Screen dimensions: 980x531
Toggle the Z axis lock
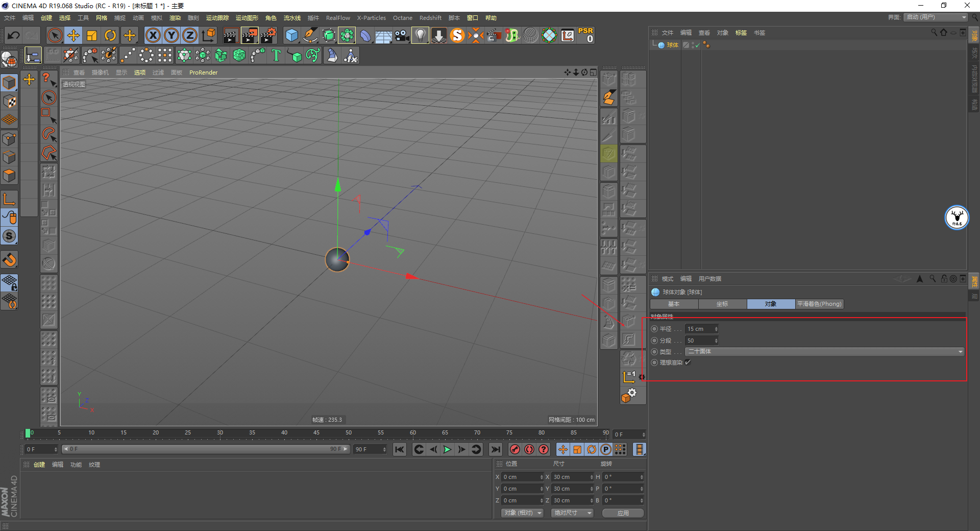190,35
